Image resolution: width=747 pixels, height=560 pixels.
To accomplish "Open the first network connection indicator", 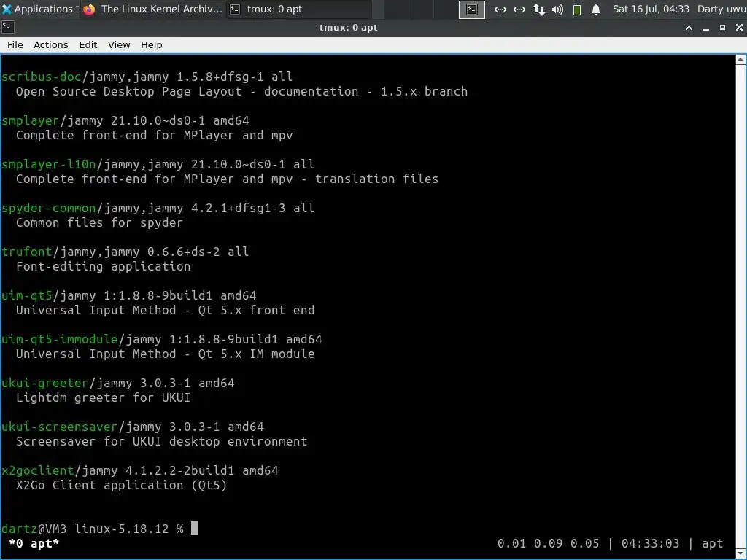I will coord(500,9).
